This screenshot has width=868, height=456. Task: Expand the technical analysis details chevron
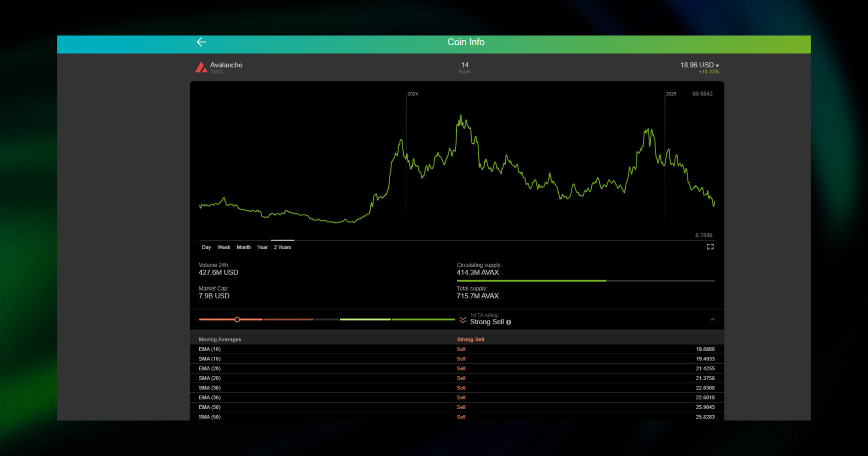(712, 319)
